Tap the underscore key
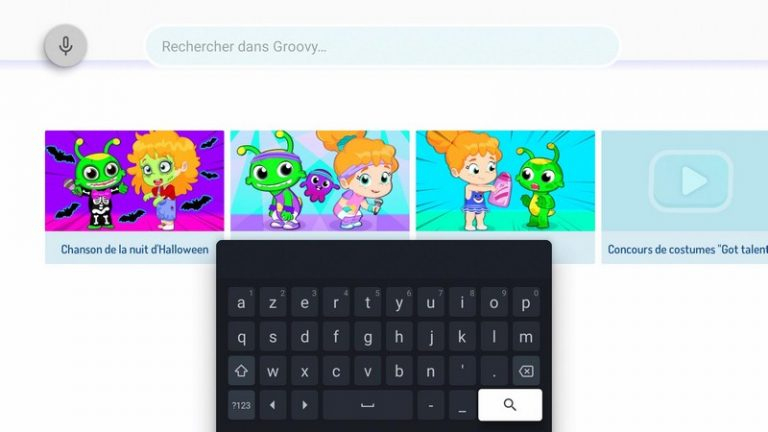The image size is (768, 432). click(462, 405)
